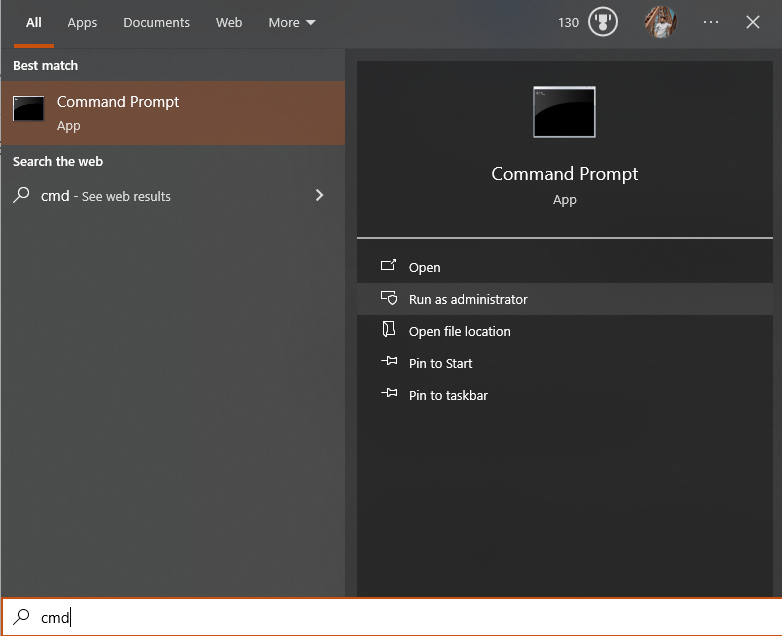Viewport: 782px width, 636px height.
Task: Click the magnifier icon beside cmd web result
Action: pos(21,195)
